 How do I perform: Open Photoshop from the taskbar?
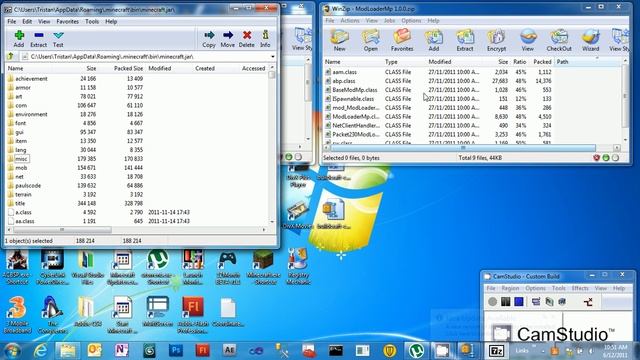click(x=176, y=351)
